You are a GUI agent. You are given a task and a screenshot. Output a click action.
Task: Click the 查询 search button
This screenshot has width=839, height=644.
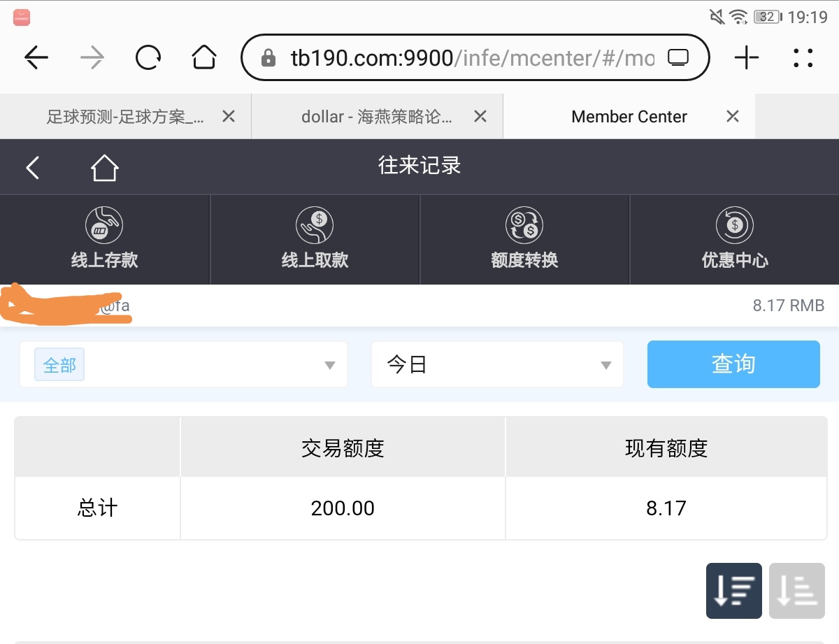733,364
